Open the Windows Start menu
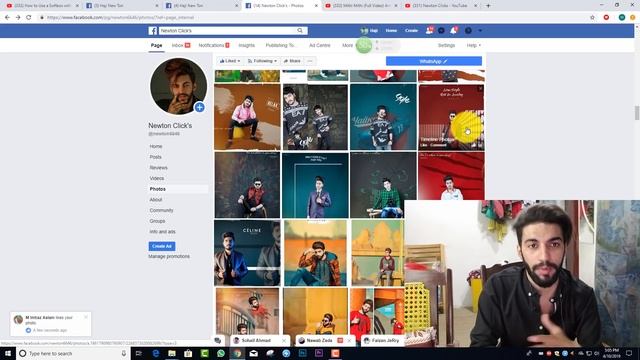640x360 pixels. 8,353
